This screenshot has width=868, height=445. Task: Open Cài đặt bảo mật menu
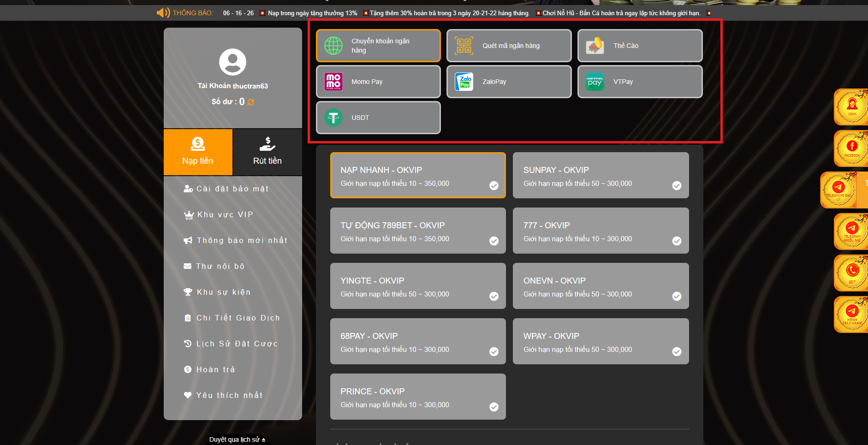tap(232, 189)
